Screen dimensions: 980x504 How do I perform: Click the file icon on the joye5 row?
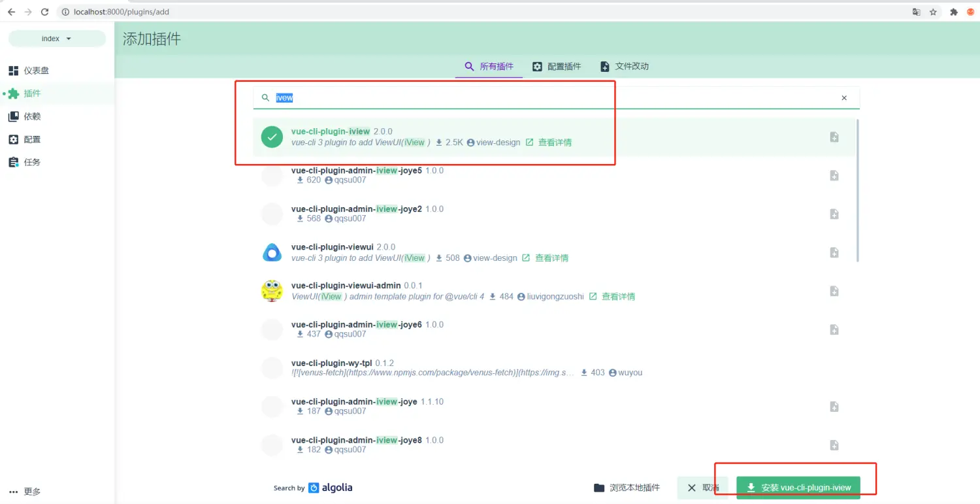[834, 175]
